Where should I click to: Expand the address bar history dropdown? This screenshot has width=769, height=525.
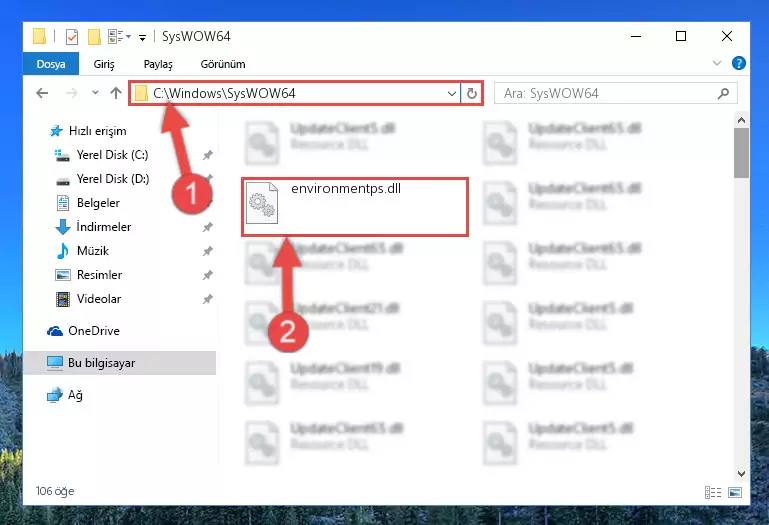coord(452,93)
